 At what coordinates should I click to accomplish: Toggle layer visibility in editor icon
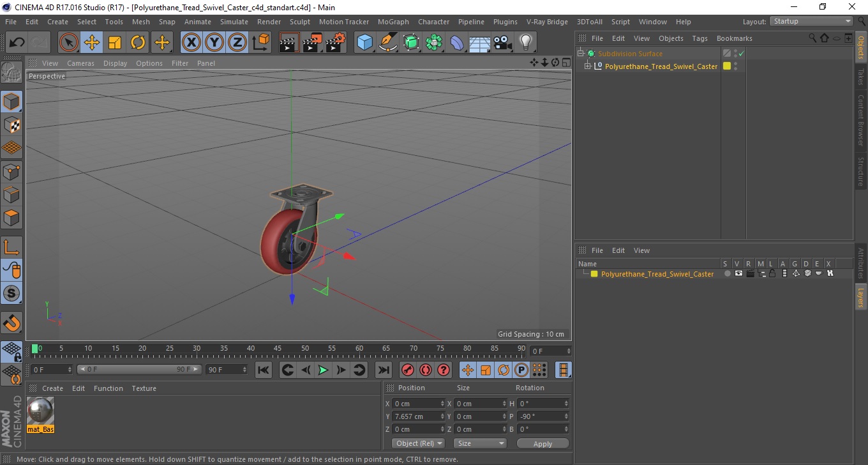click(x=738, y=273)
